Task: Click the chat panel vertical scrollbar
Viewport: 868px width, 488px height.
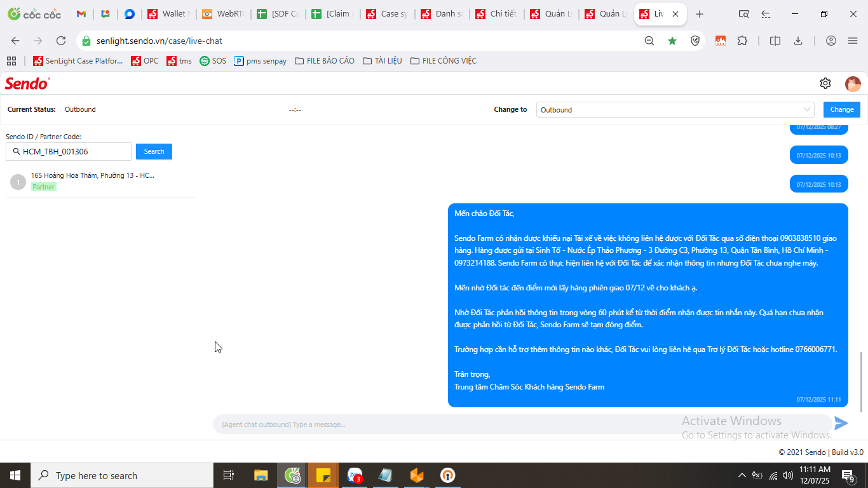Action: point(862,381)
